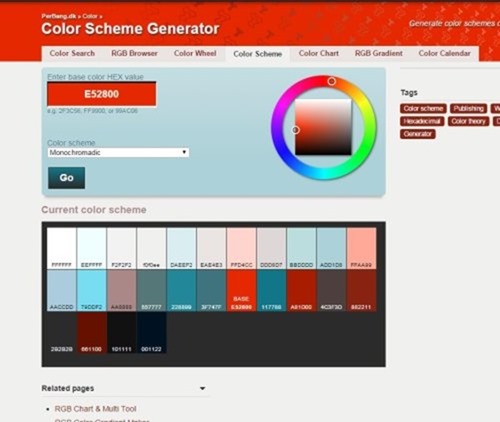This screenshot has height=422, width=500.
Task: Pick the 101111 near-black swatch
Action: coord(122,332)
